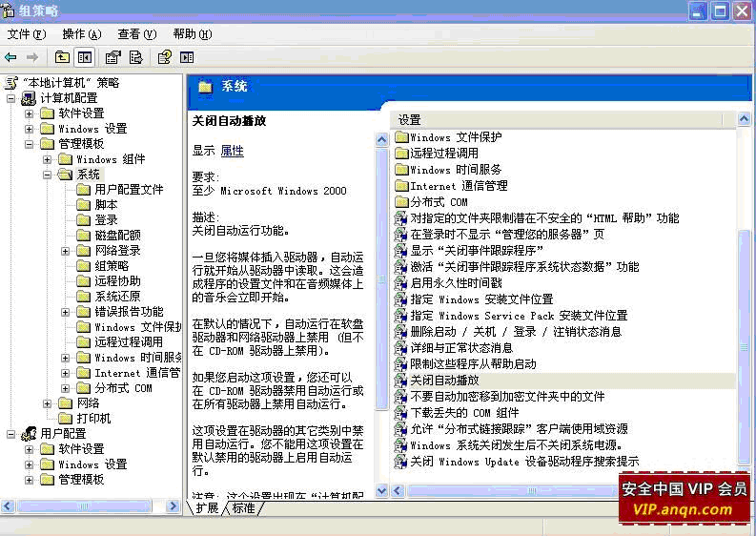The width and height of the screenshot is (756, 536).
Task: Select 指定 Windows 安装文件位置 policy
Action: (x=481, y=299)
